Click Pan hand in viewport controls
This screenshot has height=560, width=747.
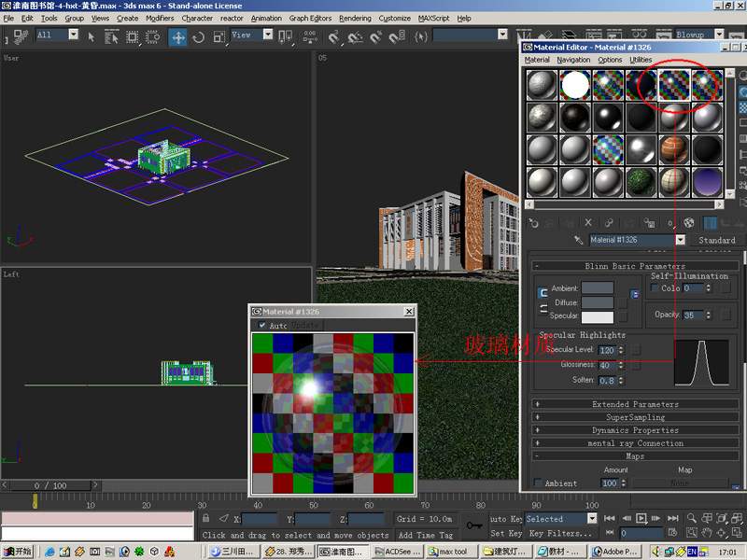pyautogui.click(x=707, y=533)
